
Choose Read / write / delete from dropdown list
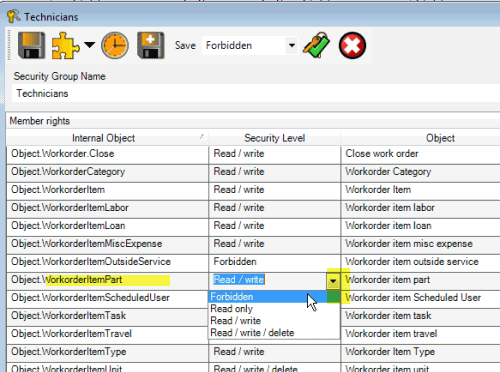tap(274, 333)
